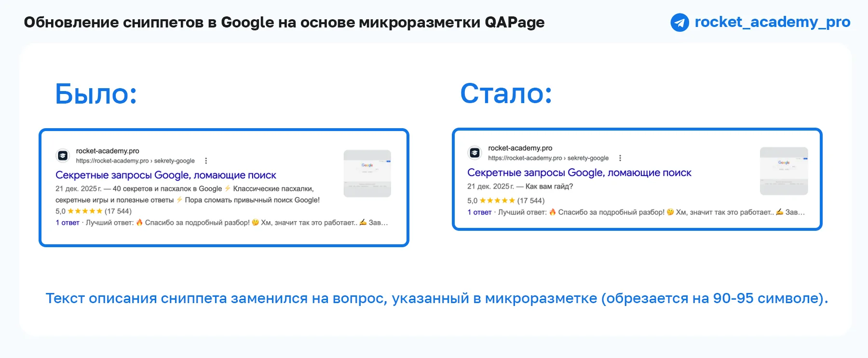Click the 'Стало:' heading
Image resolution: width=868 pixels, height=358 pixels.
pos(506,93)
